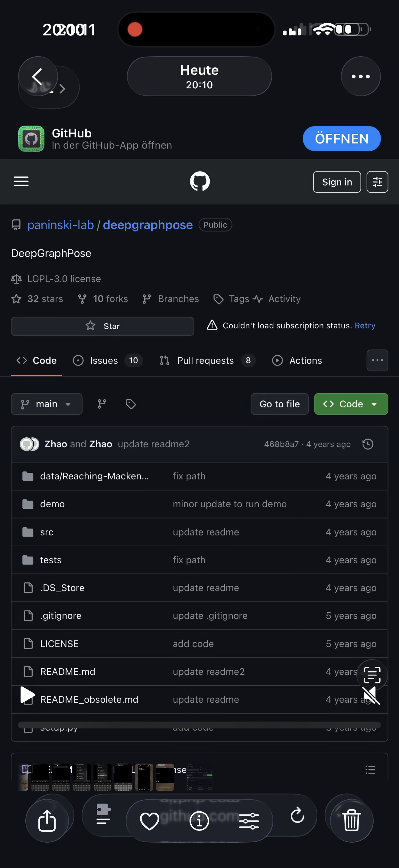Delete the video with the trash icon
Screen dimensions: 399x868
352,821
